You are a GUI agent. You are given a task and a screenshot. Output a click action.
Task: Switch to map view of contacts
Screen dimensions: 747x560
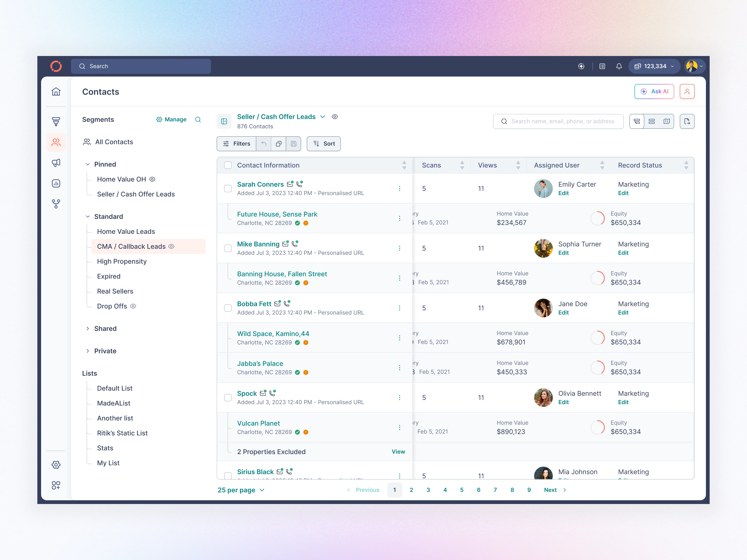[x=667, y=121]
